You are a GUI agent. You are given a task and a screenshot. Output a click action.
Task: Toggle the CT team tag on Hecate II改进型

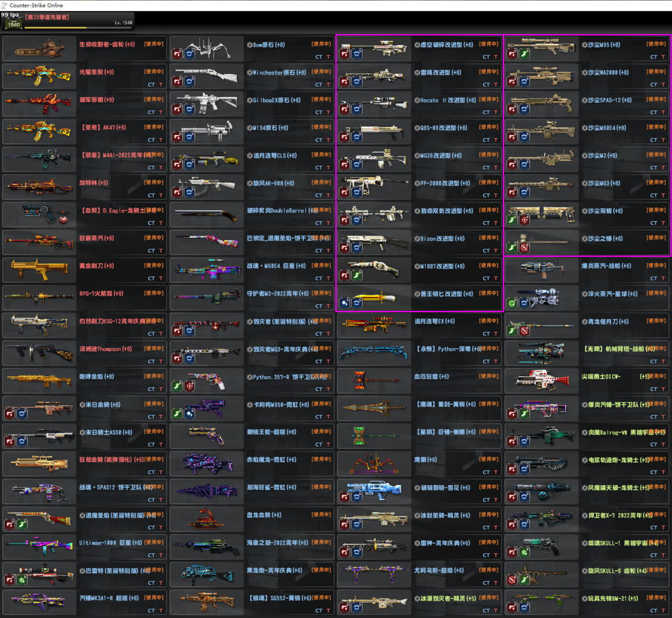[x=486, y=112]
